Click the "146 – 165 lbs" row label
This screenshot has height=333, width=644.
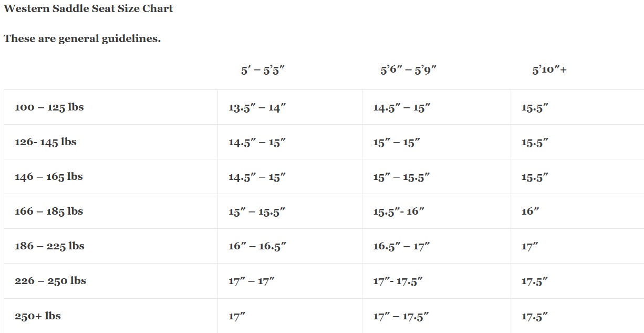[x=48, y=177]
